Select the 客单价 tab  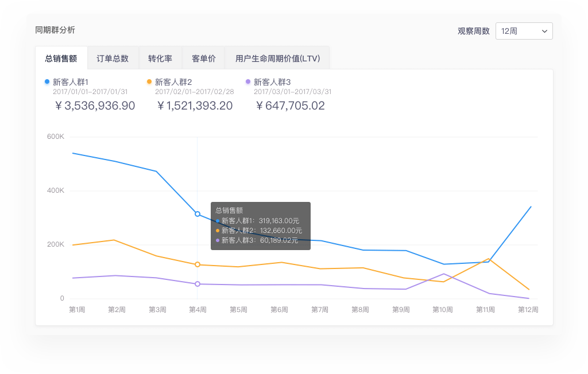[203, 59]
